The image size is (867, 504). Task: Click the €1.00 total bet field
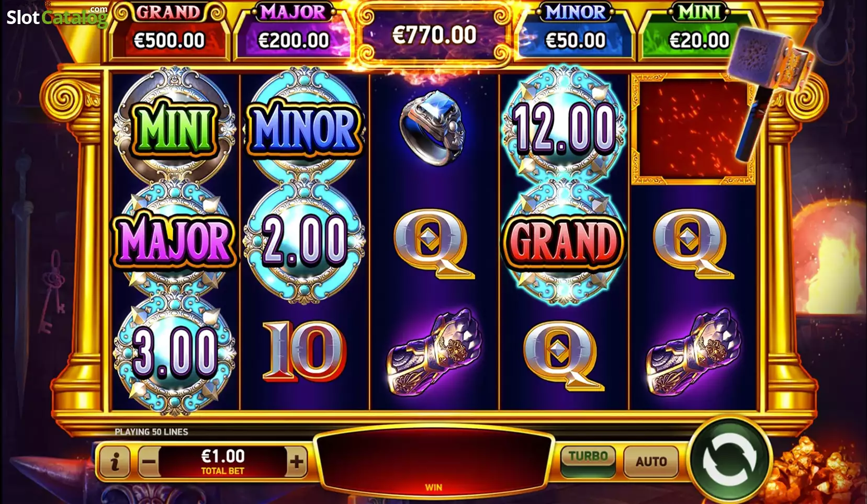click(x=223, y=462)
